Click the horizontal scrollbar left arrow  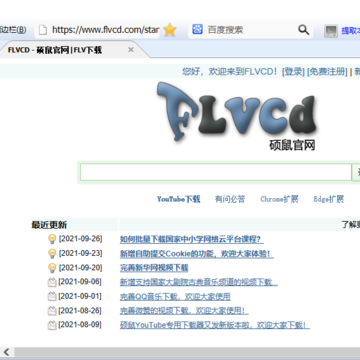coord(7,352)
